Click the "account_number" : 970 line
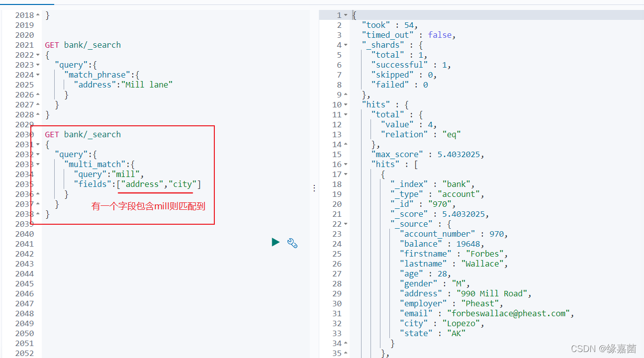 [454, 234]
